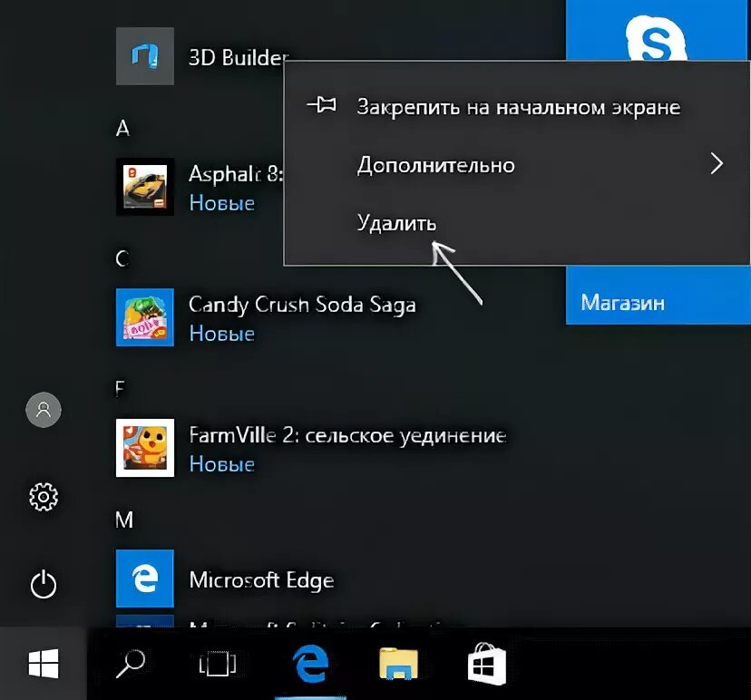Select 'Закрепить на начальном экране'
This screenshot has width=751, height=700.
click(517, 106)
